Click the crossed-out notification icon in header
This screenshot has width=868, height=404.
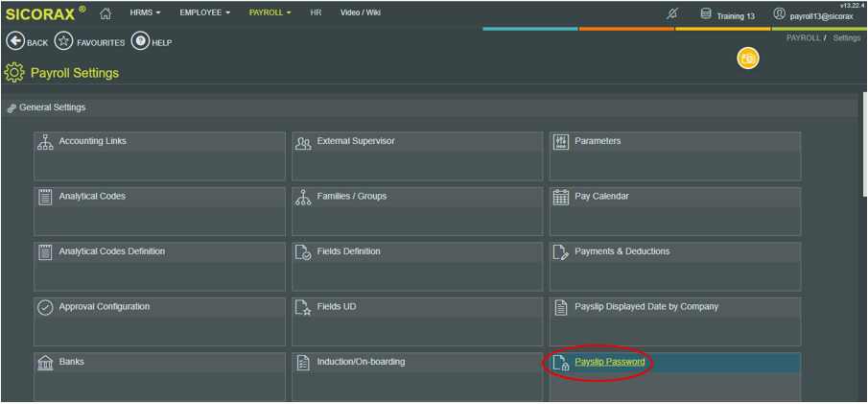pyautogui.click(x=671, y=14)
